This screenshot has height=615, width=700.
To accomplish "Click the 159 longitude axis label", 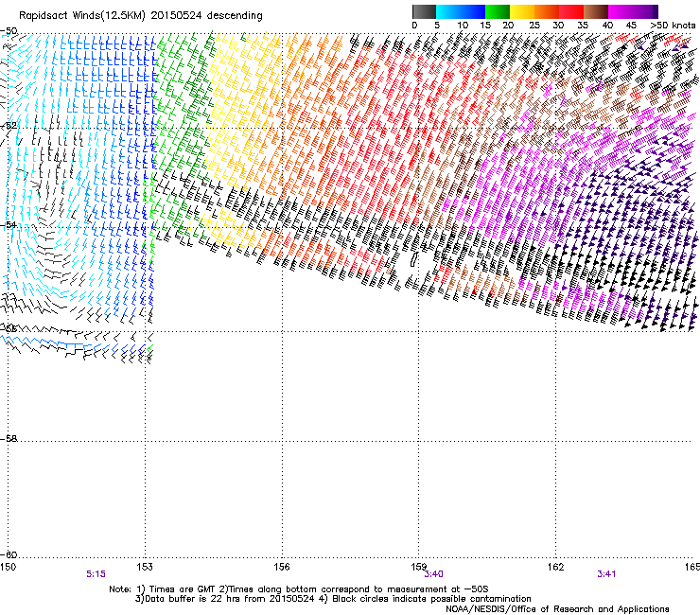I will point(419,567).
